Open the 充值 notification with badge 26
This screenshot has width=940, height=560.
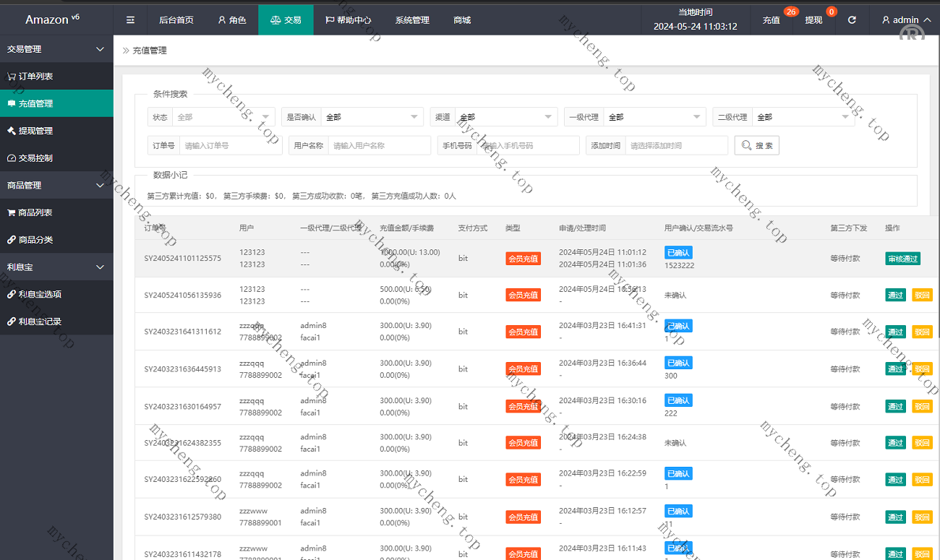[x=772, y=20]
